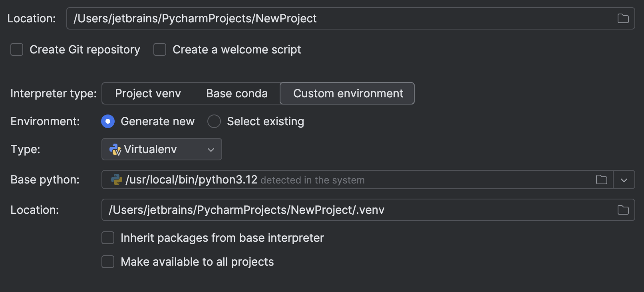This screenshot has height=292, width=644.
Task: Enable the Create Git repository checkbox
Action: point(17,49)
